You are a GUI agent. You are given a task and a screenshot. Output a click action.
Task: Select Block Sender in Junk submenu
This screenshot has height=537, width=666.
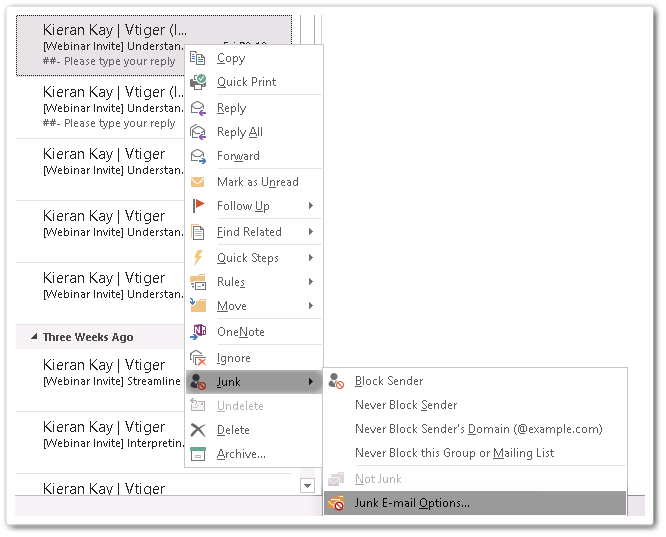475,381
